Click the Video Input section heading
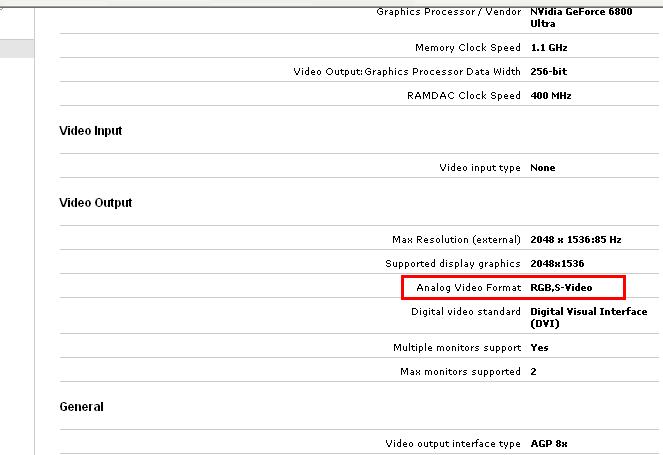Screen dimensions: 663x455 [x=91, y=131]
